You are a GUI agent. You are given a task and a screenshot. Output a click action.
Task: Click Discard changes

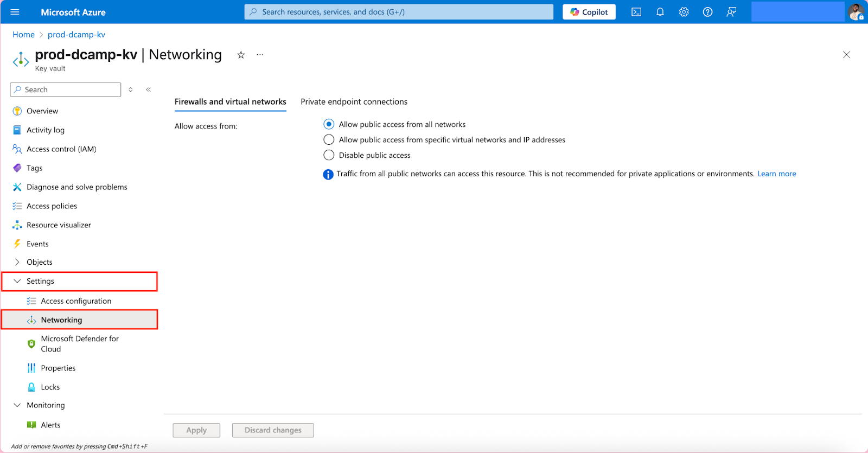click(273, 430)
